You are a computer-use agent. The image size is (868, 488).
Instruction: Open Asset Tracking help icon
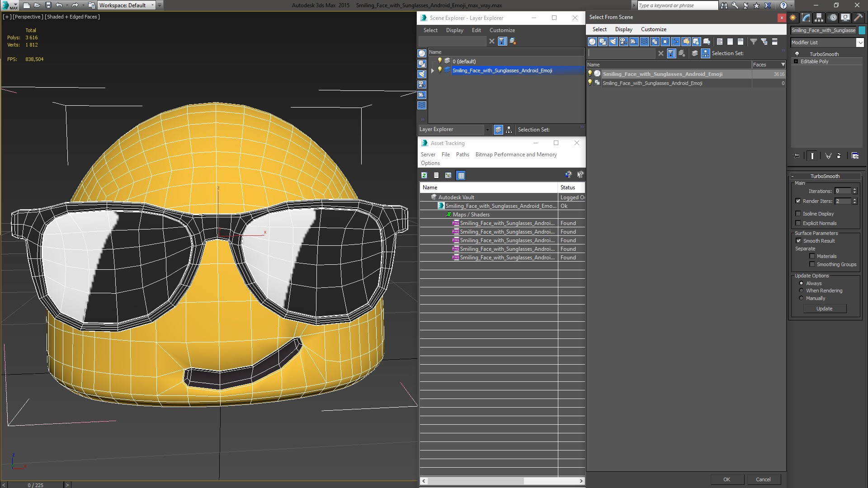click(568, 175)
